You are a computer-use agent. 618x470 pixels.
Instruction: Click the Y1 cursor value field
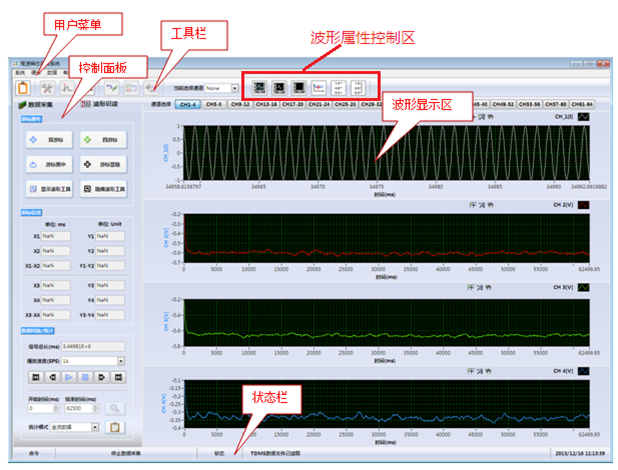coord(110,236)
